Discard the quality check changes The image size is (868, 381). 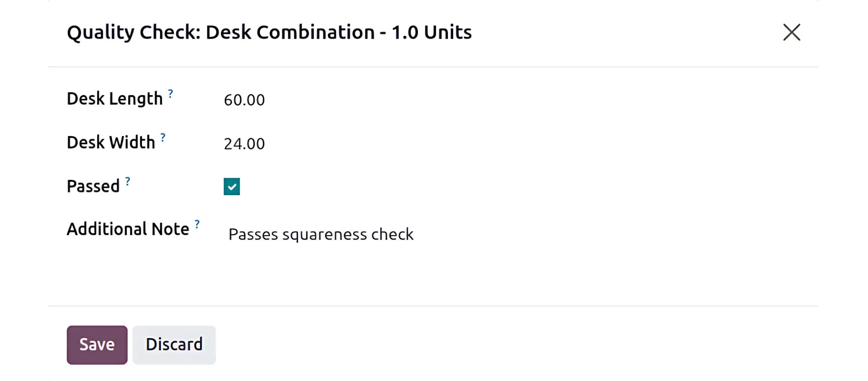pos(174,345)
